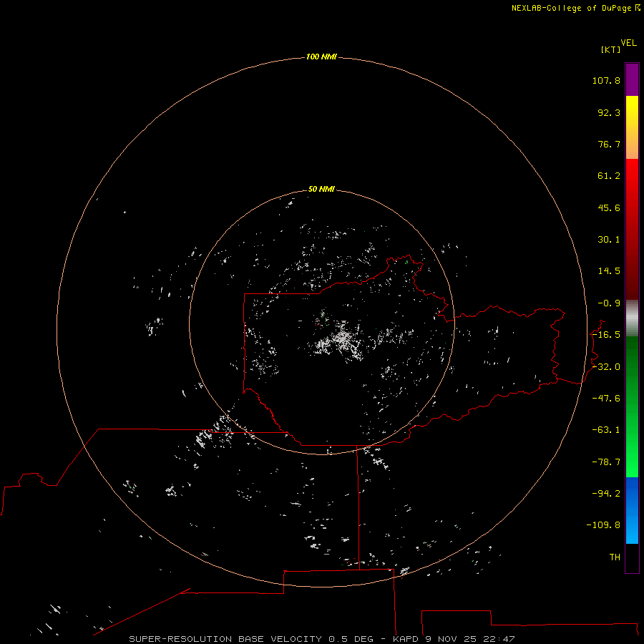Viewport: 644px width, 644px height.
Task: Click the Super-Resolution Base Velocity caption
Action: (x=321, y=639)
